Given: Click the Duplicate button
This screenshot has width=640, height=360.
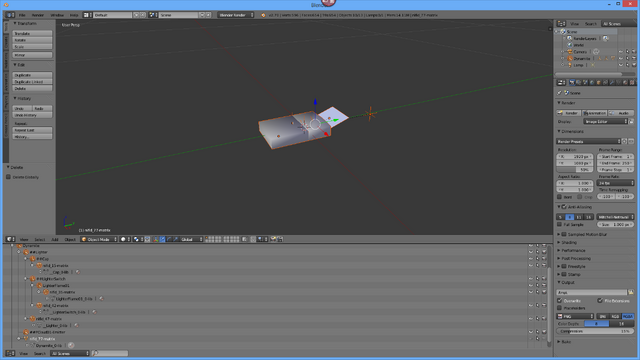Looking at the screenshot, I should [x=32, y=75].
